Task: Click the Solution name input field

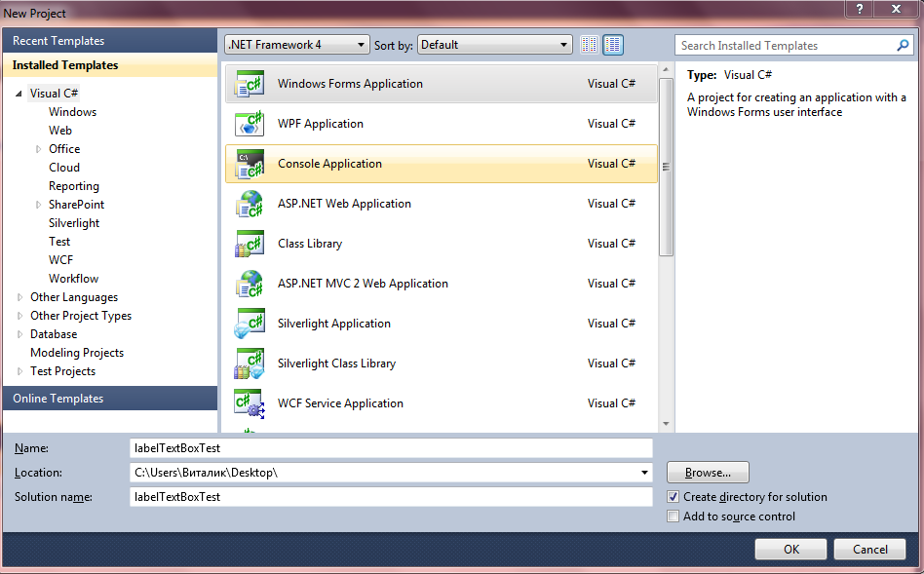Action: click(x=391, y=497)
